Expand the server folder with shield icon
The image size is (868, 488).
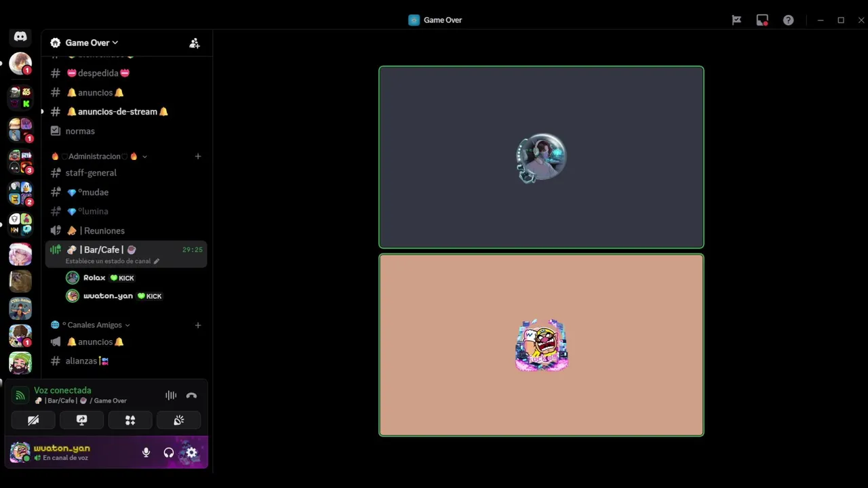click(20, 224)
